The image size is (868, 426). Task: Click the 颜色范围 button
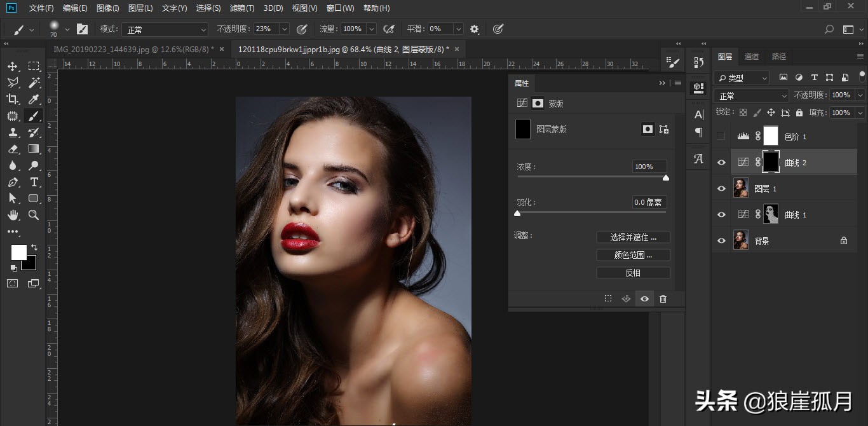[633, 255]
